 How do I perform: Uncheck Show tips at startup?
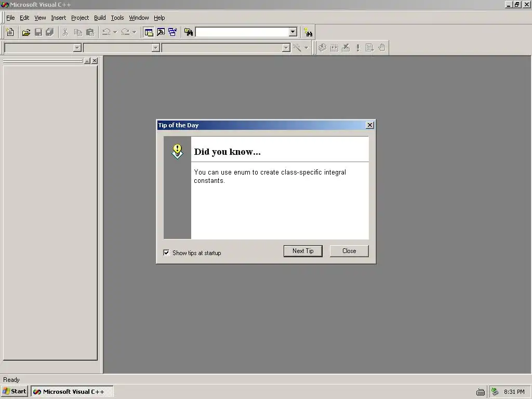click(166, 253)
